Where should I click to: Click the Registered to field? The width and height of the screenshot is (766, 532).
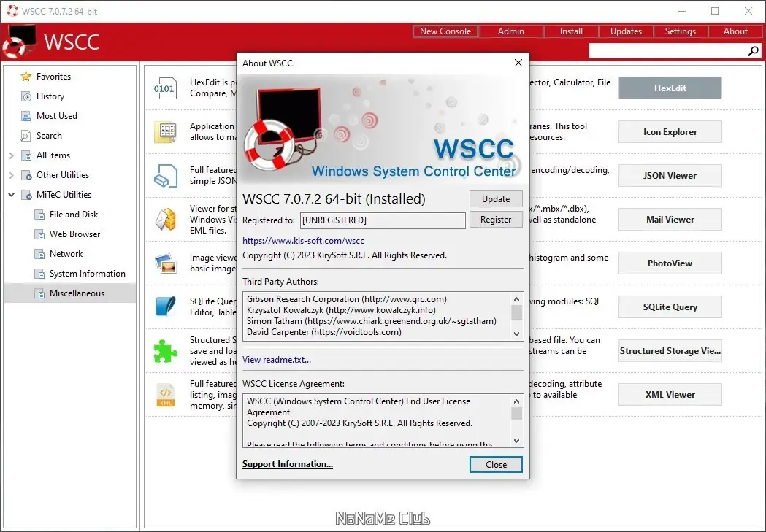[383, 220]
